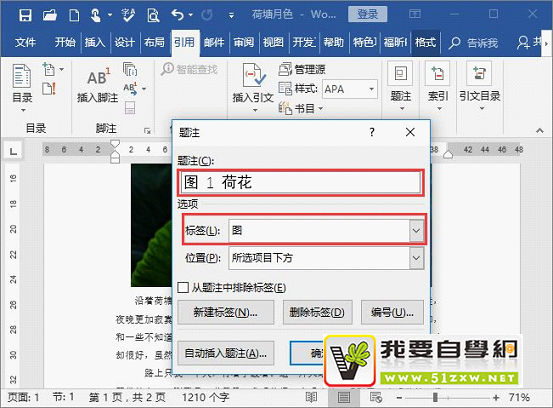
Task: Switch to the 审阅 review tab
Action: tap(243, 42)
